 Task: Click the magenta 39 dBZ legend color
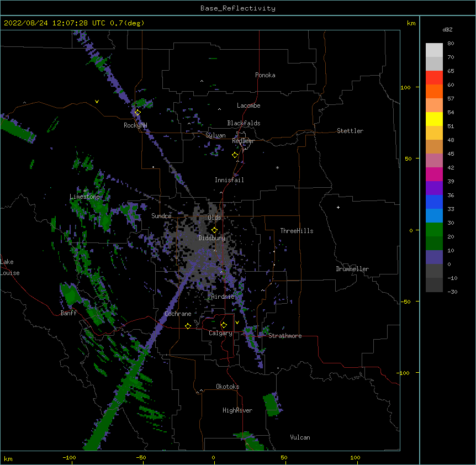434,174
